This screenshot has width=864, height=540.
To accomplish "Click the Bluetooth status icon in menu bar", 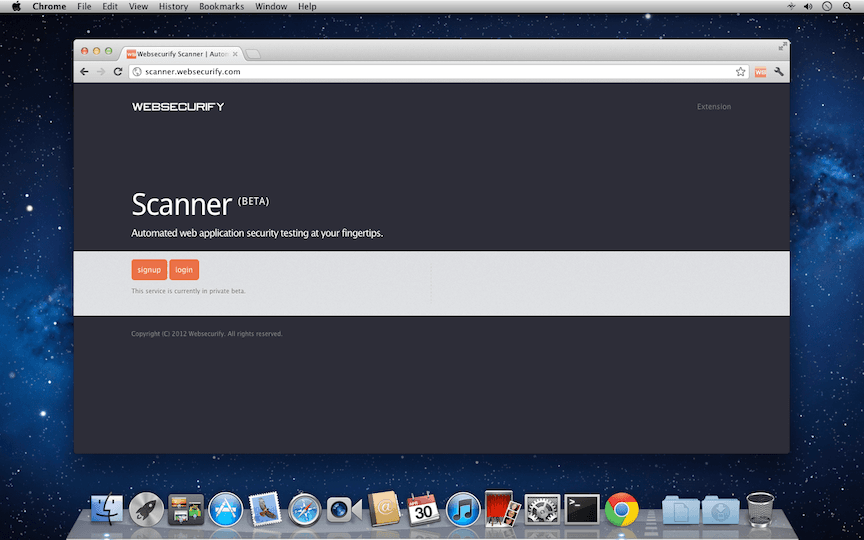I will point(791,7).
